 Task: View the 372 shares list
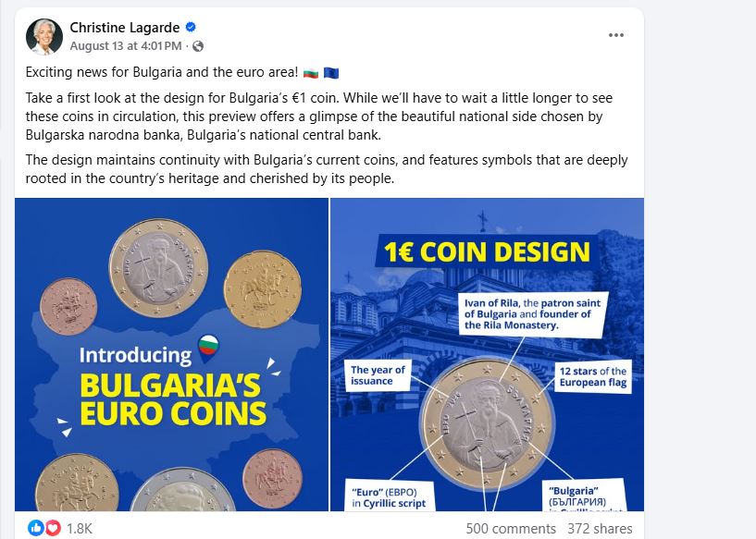(x=600, y=529)
